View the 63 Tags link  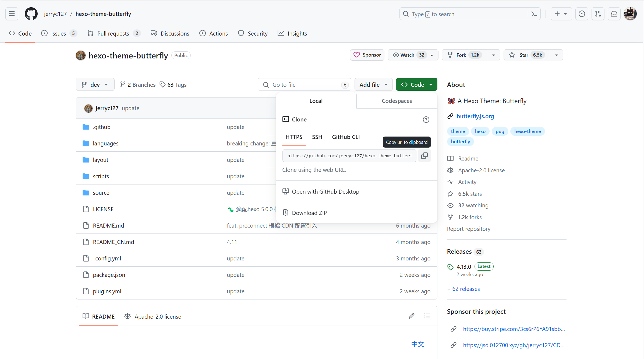(x=173, y=85)
